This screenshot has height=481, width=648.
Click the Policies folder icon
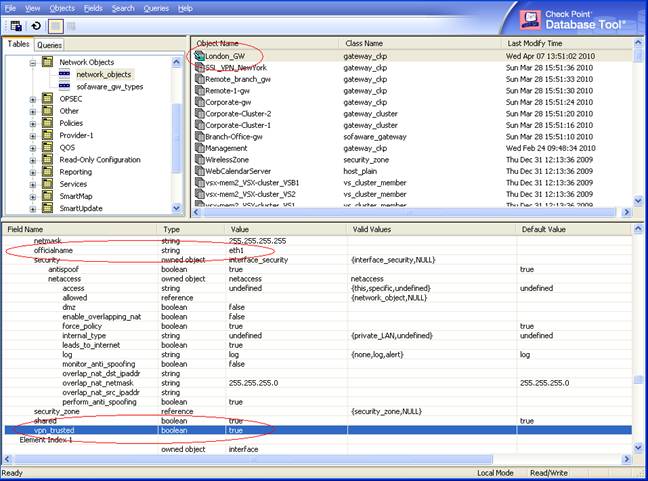[x=48, y=123]
